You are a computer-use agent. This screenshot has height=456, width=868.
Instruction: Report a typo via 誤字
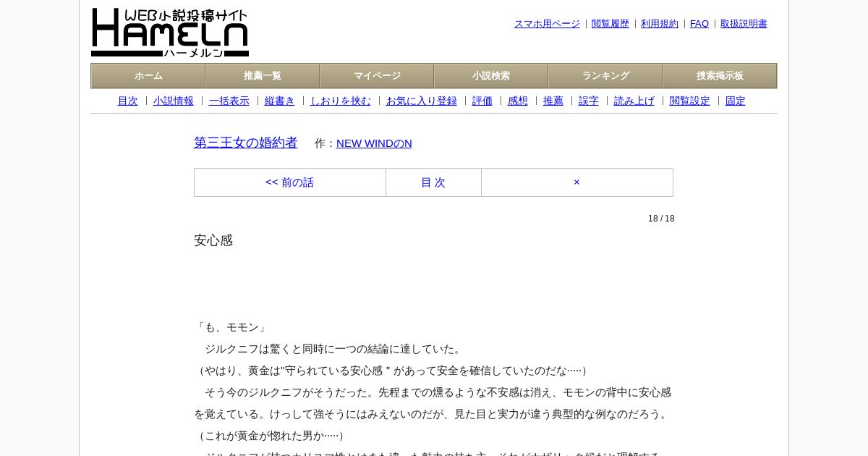589,101
